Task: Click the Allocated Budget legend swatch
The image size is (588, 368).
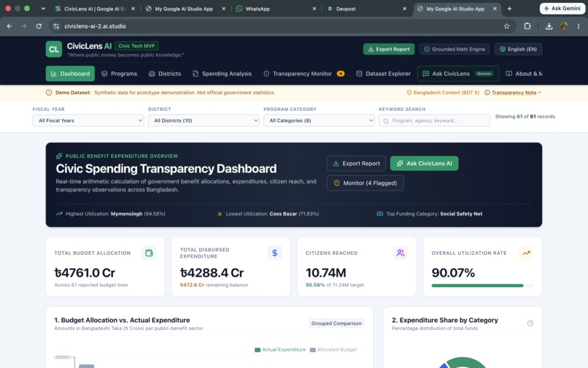Action: [x=313, y=350]
